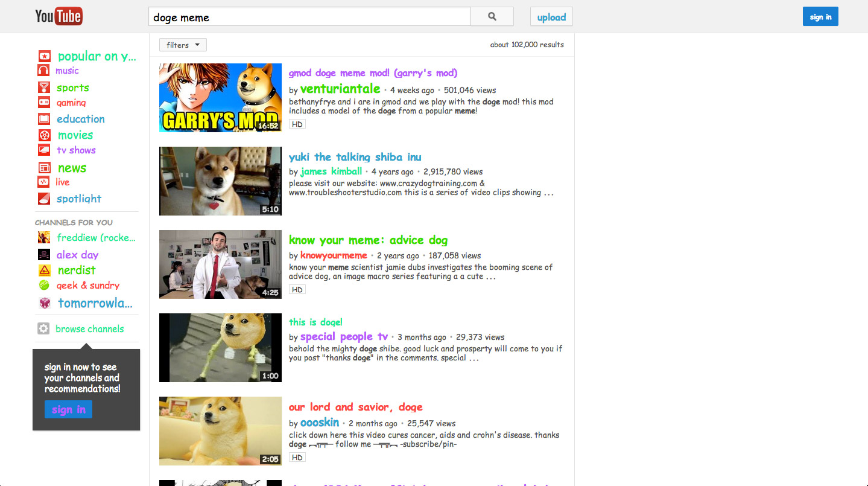This screenshot has height=486, width=868.
Task: Click the newspaper icon next to news
Action: 45,168
